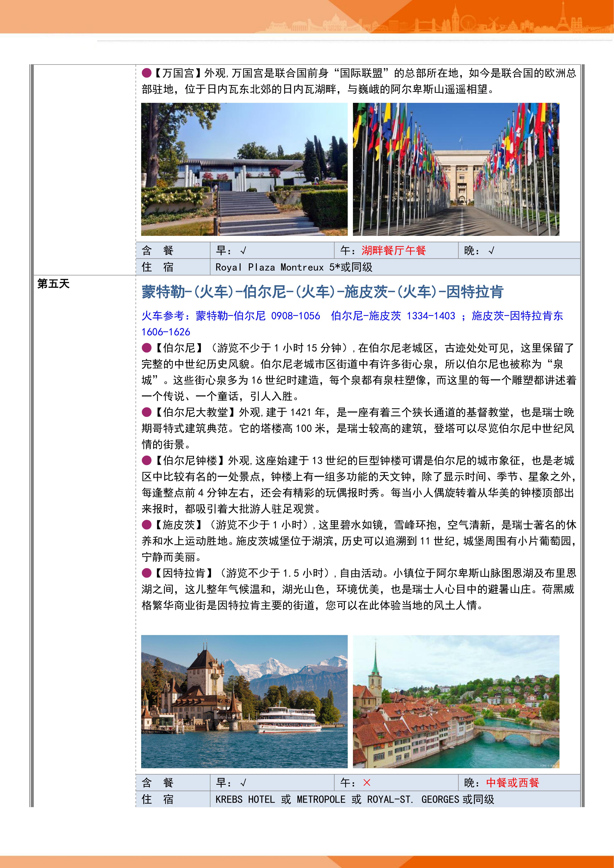The width and height of the screenshot is (614, 868).
Task: Click the blue train reference schedule text
Action: [x=352, y=316]
